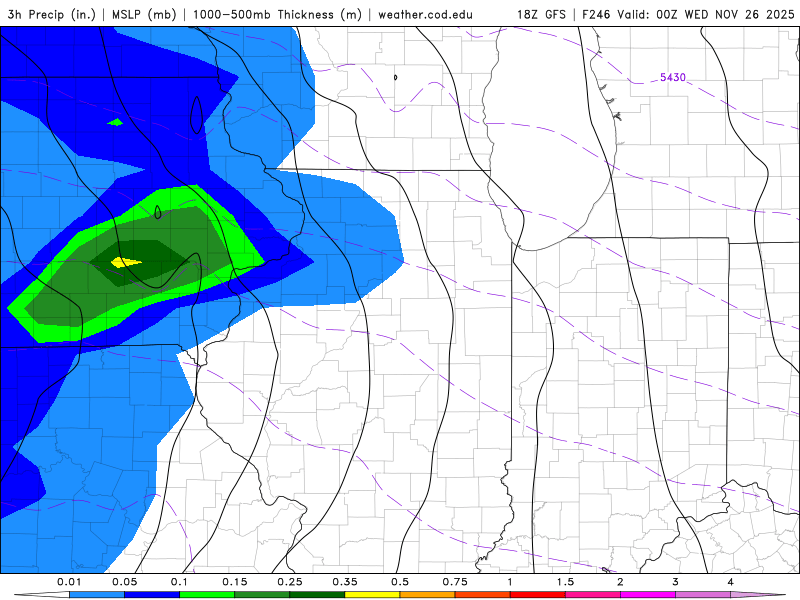Click the '1000-500mb Thickness (m)' label
This screenshot has height=600, width=800.
coord(277,14)
